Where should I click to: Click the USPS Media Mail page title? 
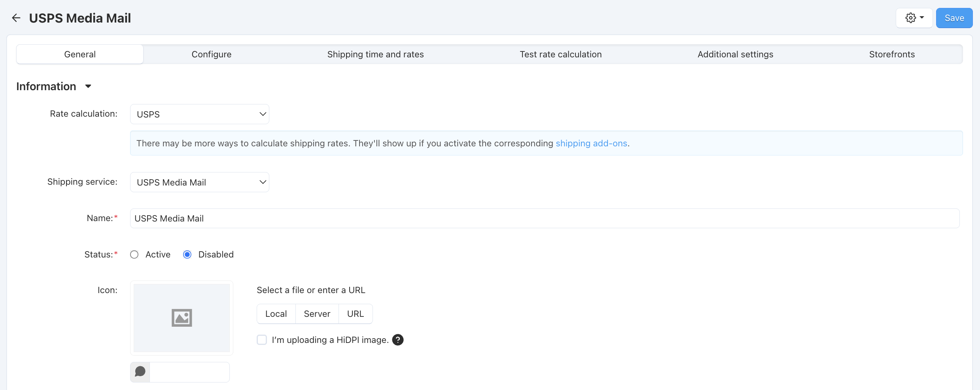(80, 18)
